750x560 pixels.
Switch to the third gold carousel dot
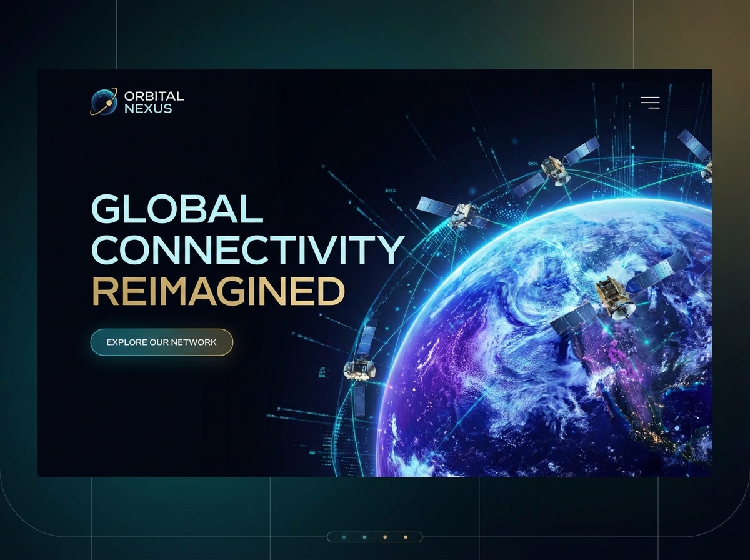point(385,537)
